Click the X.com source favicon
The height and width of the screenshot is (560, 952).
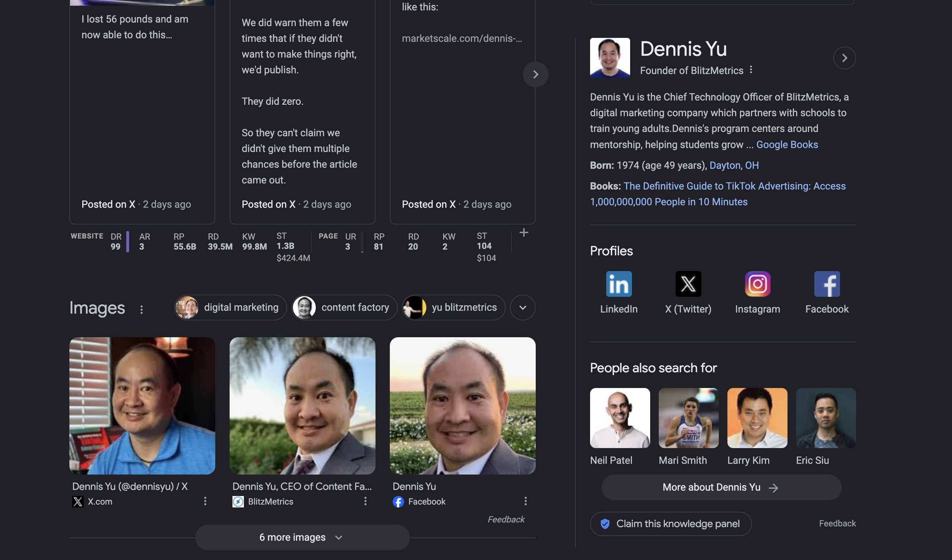(x=78, y=501)
